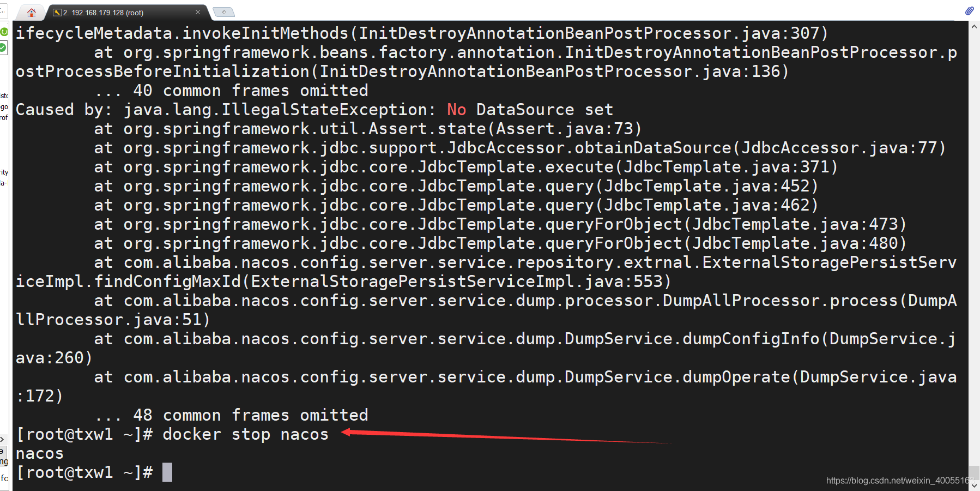Click the '... 48 common frames omitted' line

tap(232, 415)
